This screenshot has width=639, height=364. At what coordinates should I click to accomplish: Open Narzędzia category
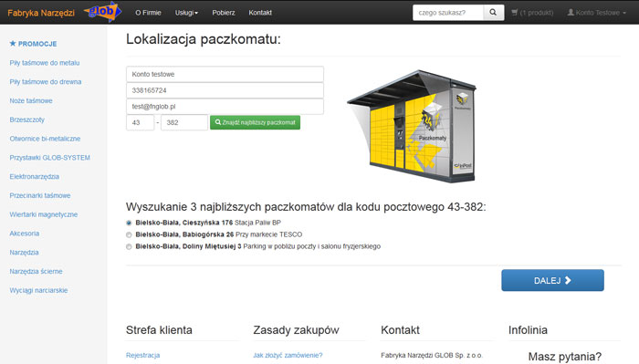[24, 253]
